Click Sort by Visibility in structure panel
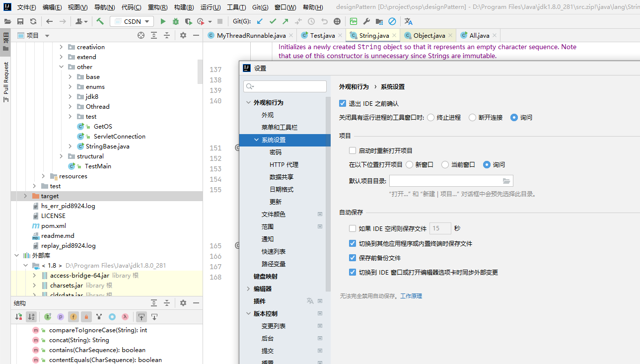640x364 pixels. pyautogui.click(x=19, y=316)
